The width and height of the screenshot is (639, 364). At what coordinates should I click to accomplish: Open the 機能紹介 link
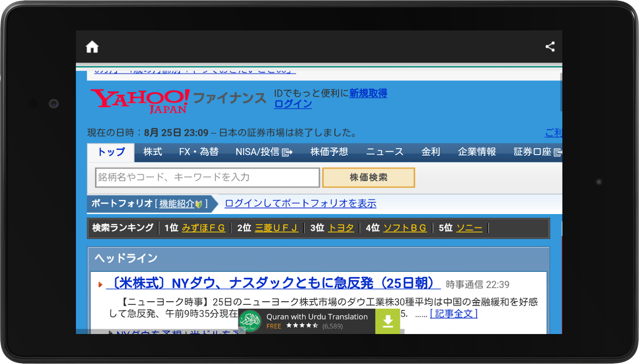(x=177, y=204)
